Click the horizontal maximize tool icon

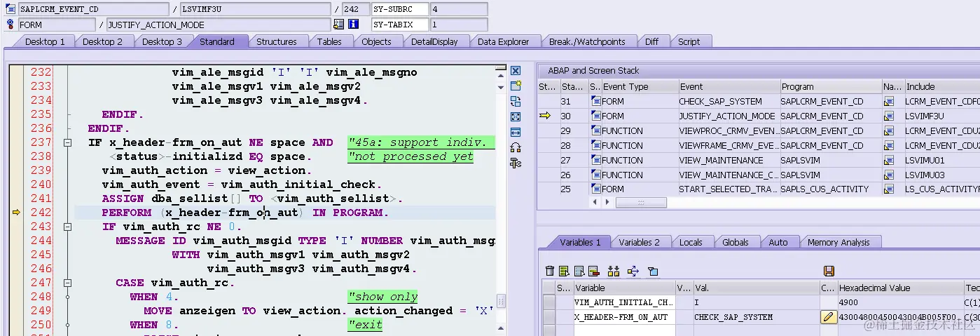pyautogui.click(x=516, y=132)
